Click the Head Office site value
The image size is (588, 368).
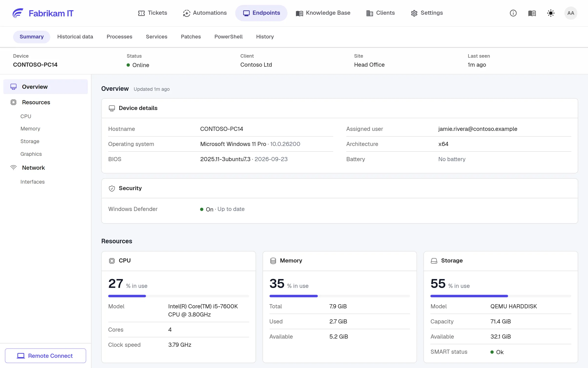(x=369, y=65)
